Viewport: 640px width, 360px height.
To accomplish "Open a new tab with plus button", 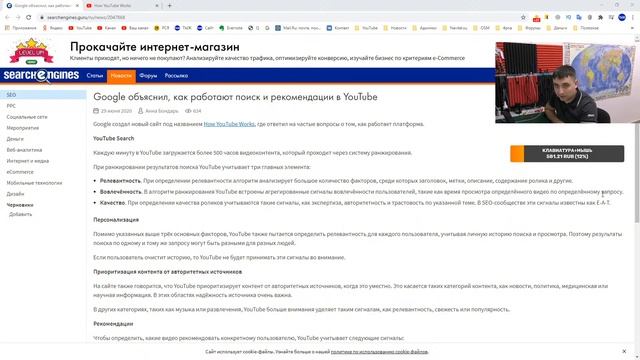I will (169, 6).
